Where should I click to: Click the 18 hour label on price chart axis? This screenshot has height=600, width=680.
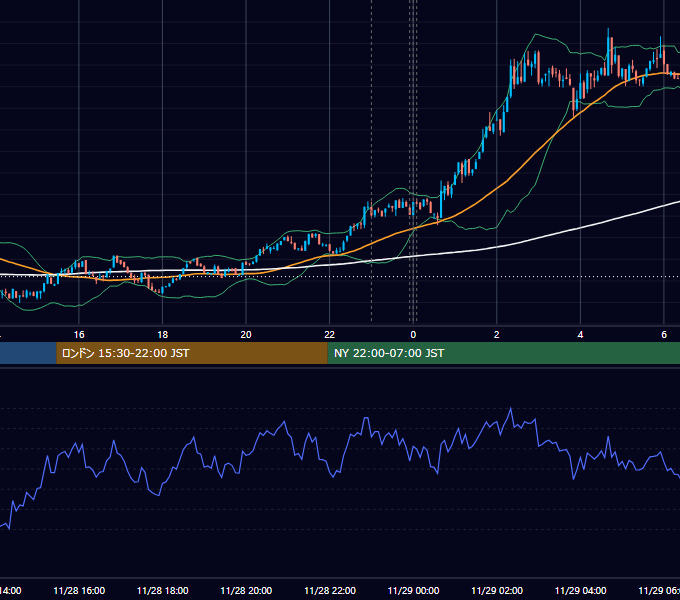(x=163, y=335)
